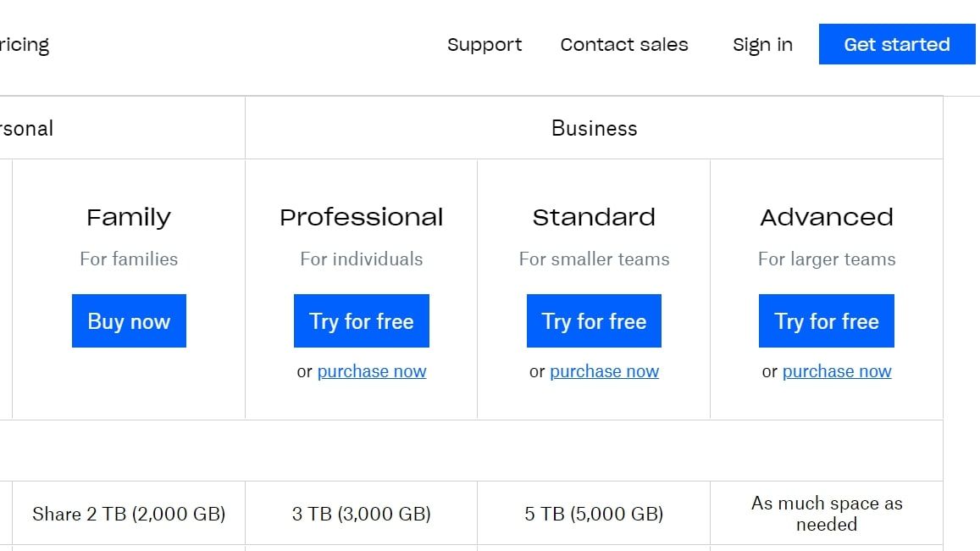Click Try for free for Standard plan

(593, 320)
